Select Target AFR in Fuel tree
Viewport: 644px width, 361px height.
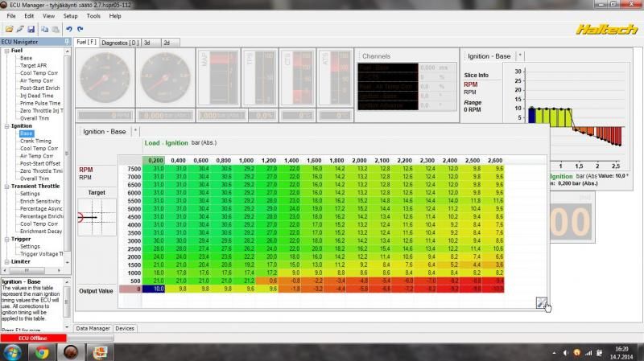(x=35, y=66)
